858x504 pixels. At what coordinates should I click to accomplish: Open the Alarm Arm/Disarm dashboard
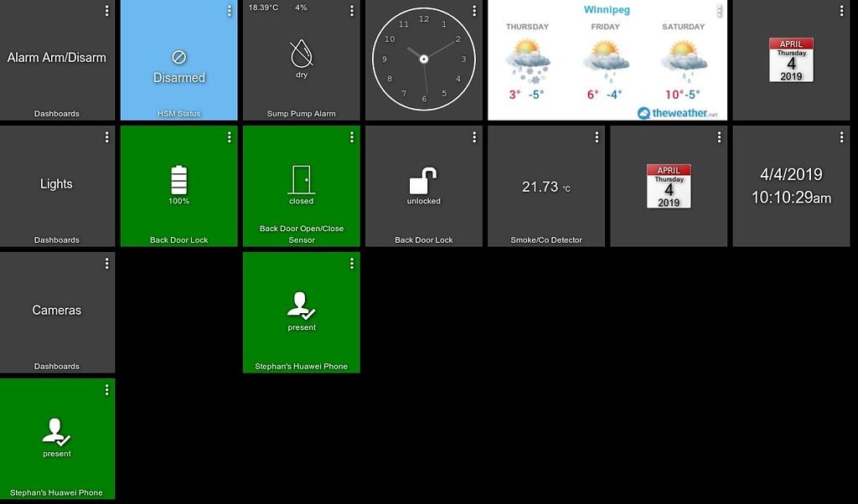(56, 59)
